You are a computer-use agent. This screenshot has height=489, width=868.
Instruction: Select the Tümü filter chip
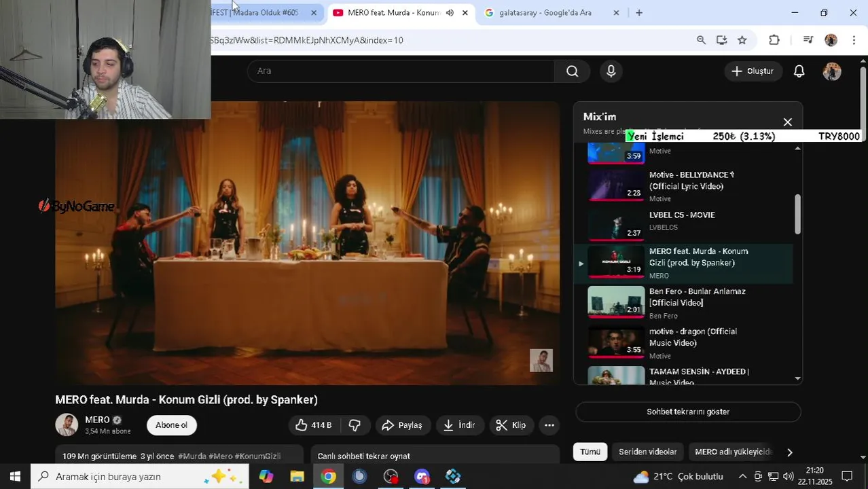[590, 452]
